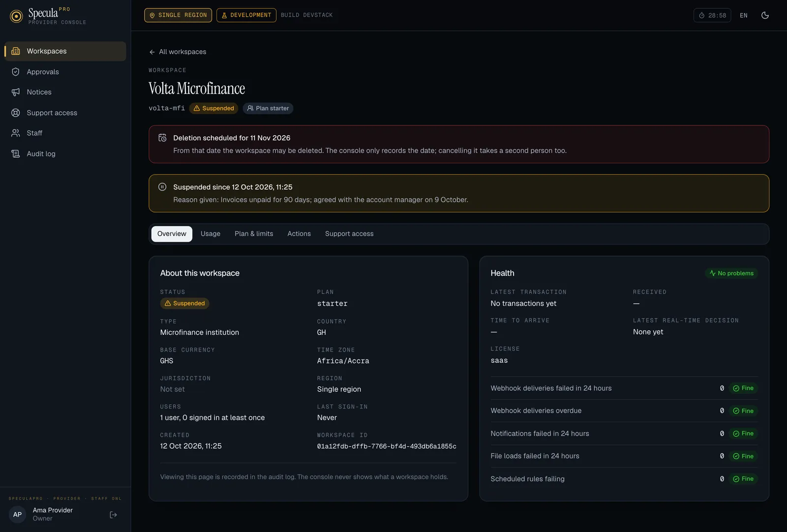Screen dimensions: 787x532
Task: Click the Audit log icon
Action: point(16,154)
